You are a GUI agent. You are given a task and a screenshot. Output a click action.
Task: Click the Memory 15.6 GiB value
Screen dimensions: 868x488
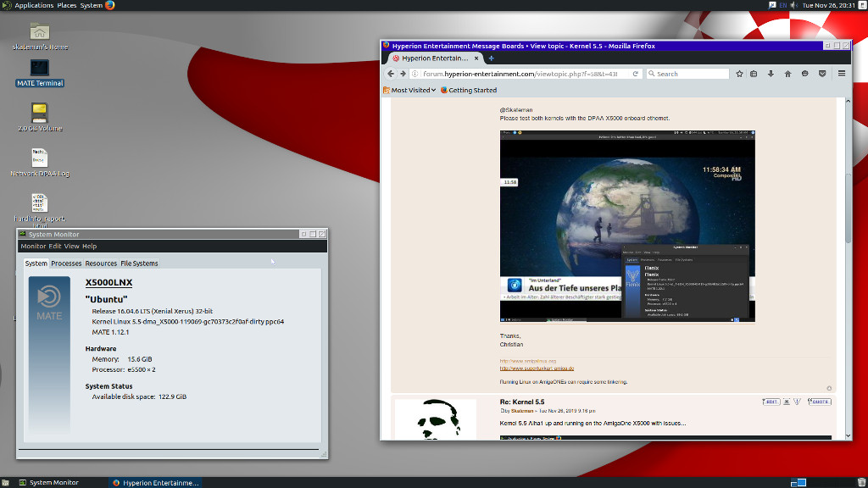[x=140, y=359]
